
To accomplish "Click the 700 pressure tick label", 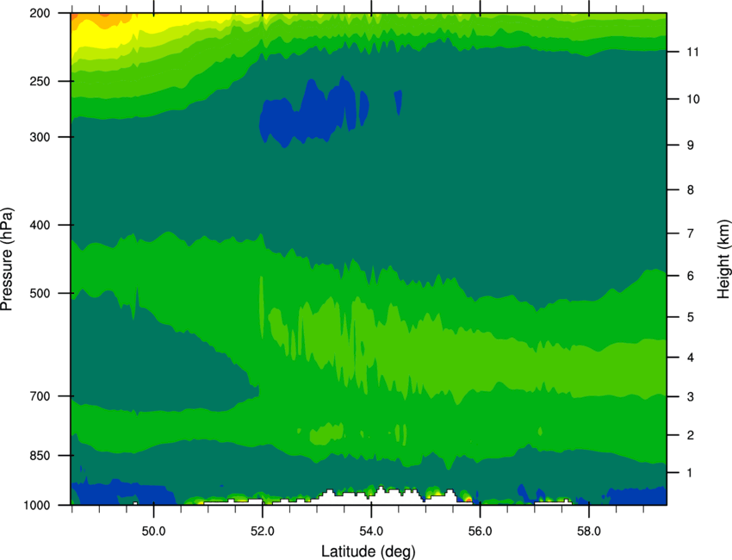I will (40, 396).
